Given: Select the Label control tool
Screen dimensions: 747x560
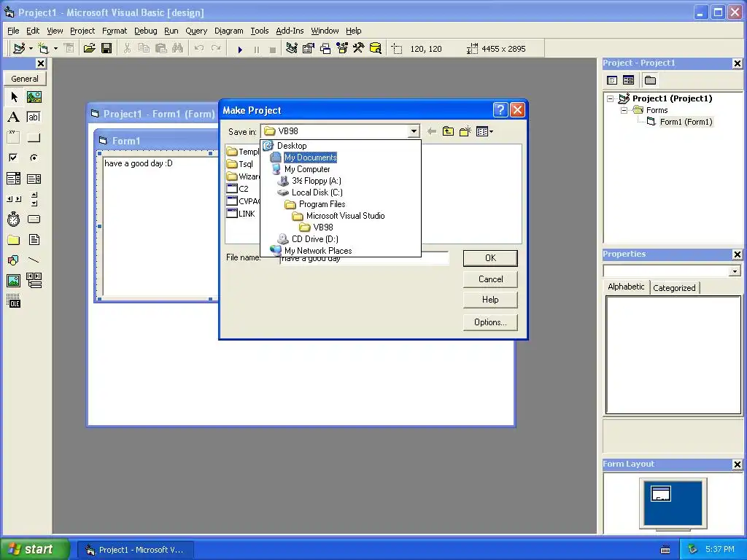Looking at the screenshot, I should (x=14, y=117).
